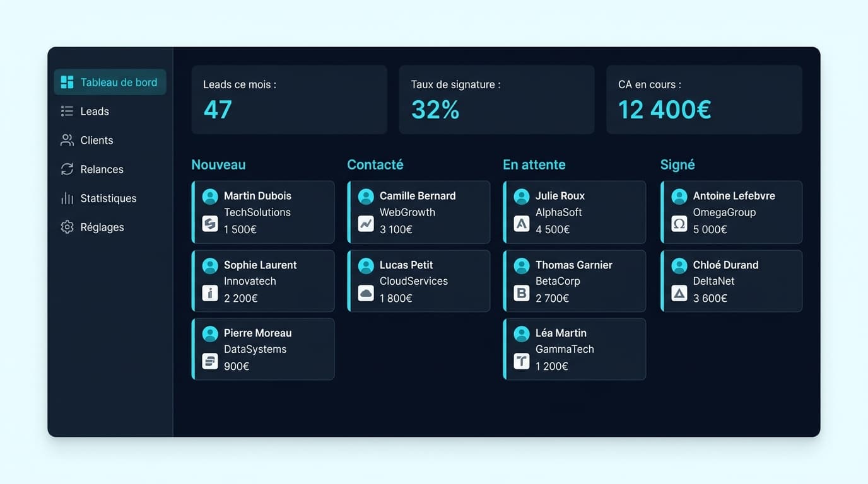
Task: Click Antoine Lefebvre avatar icon
Action: 679,197
